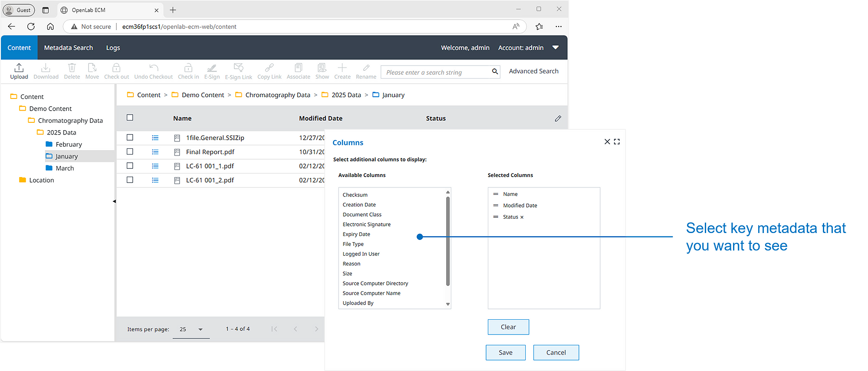This screenshot has height=371, width=868.
Task: Remove the Status column using its x icon
Action: 522,217
